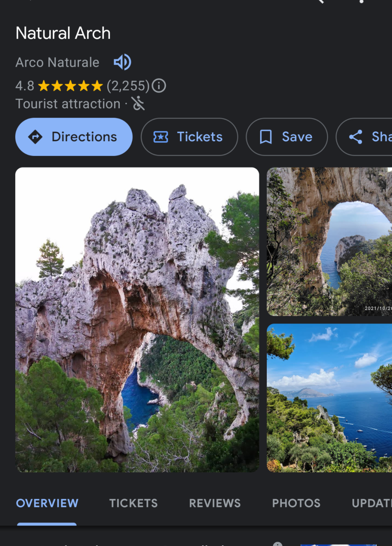Tap the Natural Arch title heading
The height and width of the screenshot is (546, 392).
coord(63,33)
